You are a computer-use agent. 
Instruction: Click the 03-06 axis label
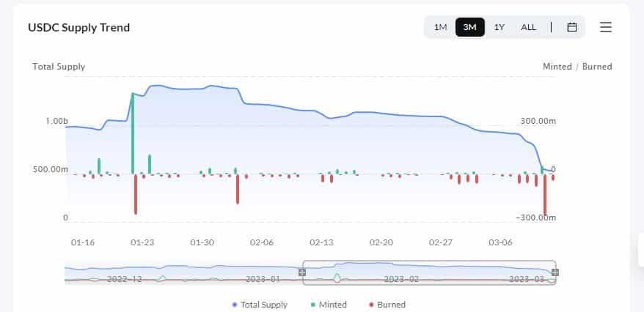(x=500, y=242)
